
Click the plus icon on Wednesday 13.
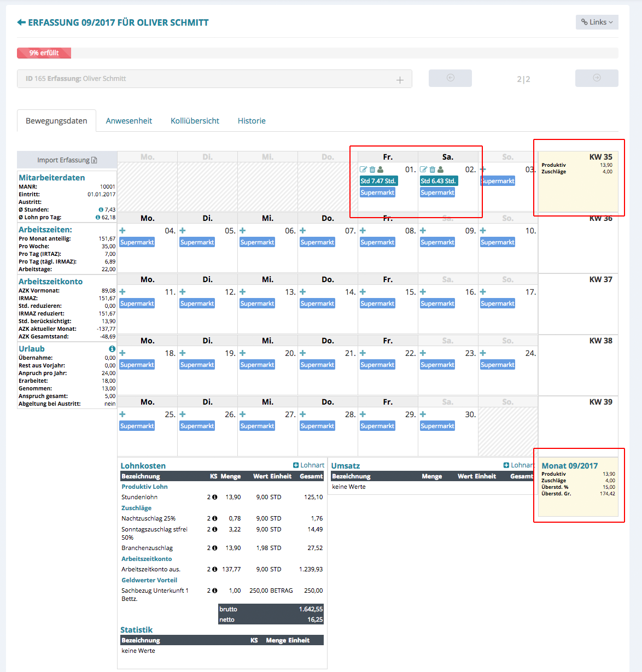243,292
